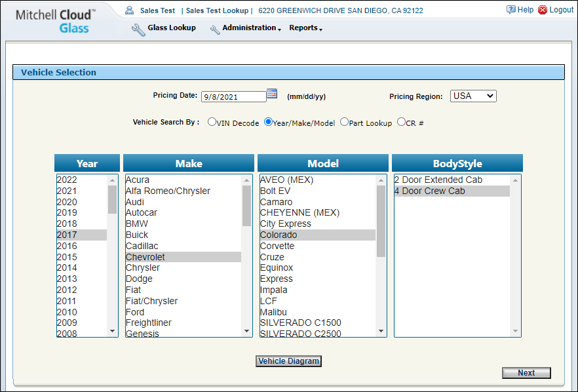The width and height of the screenshot is (578, 392).
Task: Click the Model list scroll down arrow
Action: tap(381, 331)
